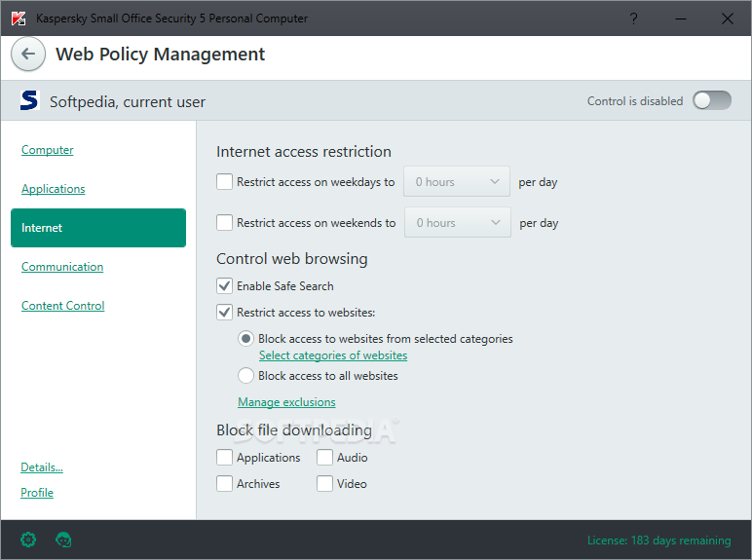Go to Content Control section
Image resolution: width=752 pixels, height=560 pixels.
pyautogui.click(x=62, y=306)
